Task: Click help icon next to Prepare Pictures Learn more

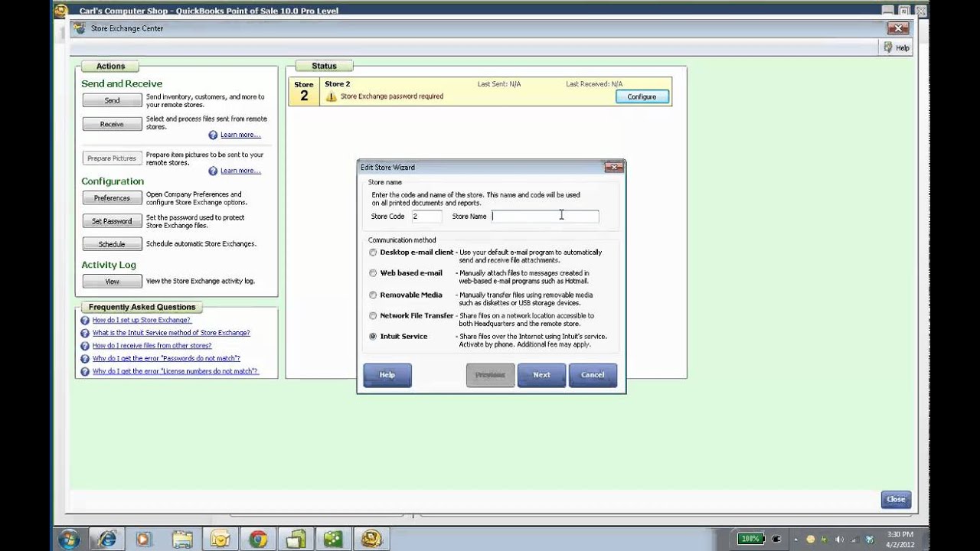Action: (213, 171)
